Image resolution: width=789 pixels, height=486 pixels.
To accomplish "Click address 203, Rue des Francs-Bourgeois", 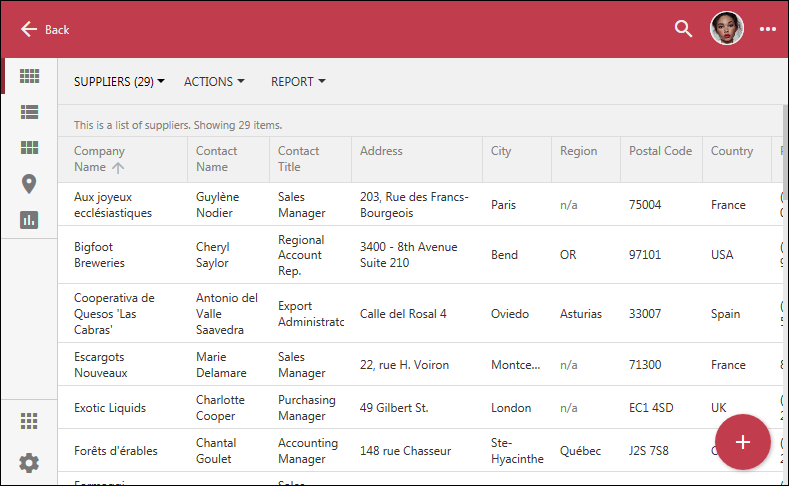I will point(414,205).
